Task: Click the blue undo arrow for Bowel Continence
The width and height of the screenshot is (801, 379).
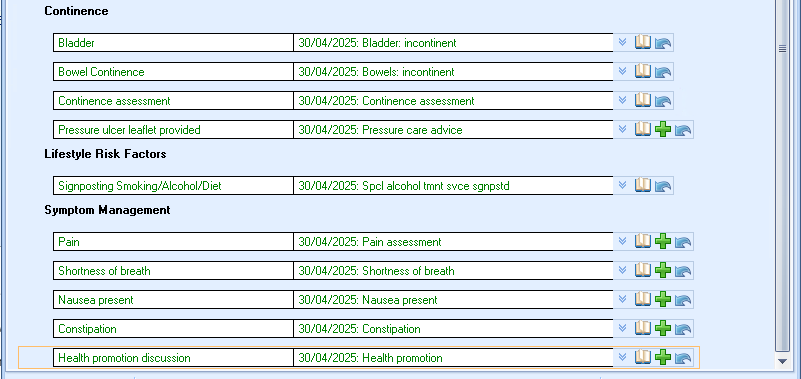Action: tap(663, 72)
